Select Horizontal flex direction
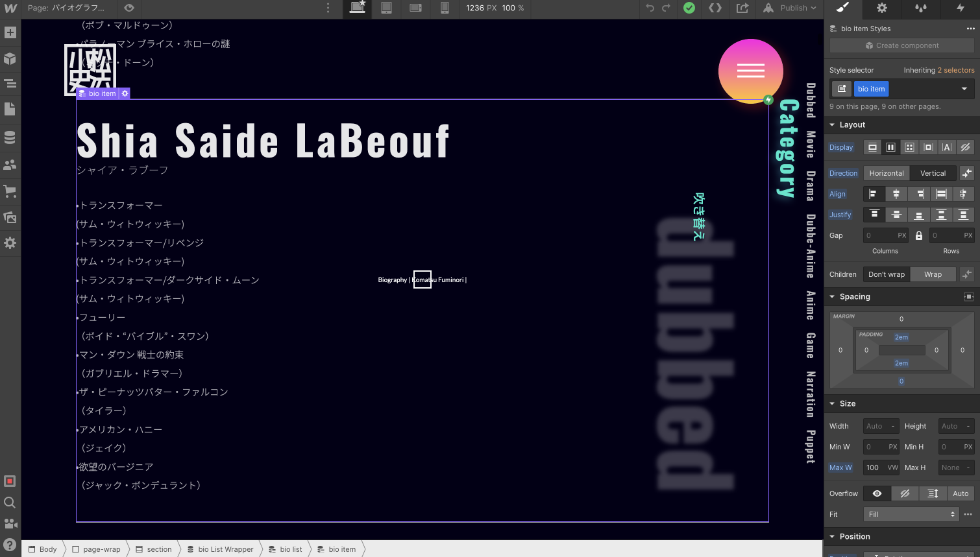The width and height of the screenshot is (980, 557). point(887,173)
